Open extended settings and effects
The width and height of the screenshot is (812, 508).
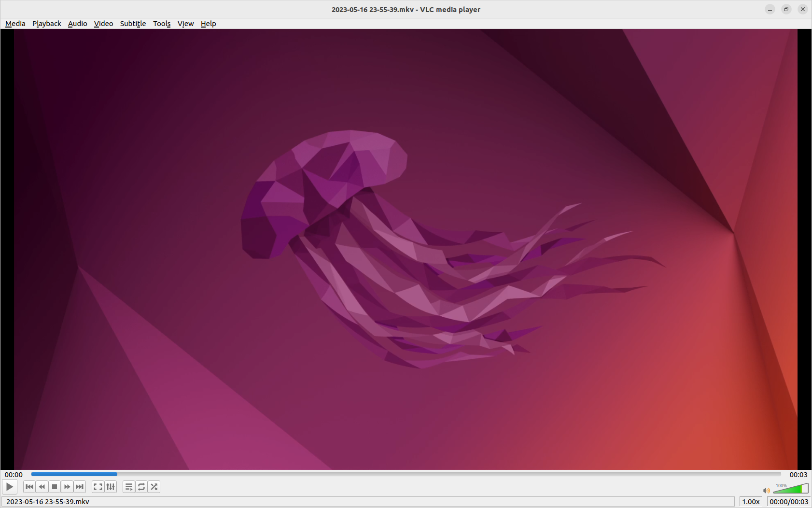pyautogui.click(x=111, y=487)
